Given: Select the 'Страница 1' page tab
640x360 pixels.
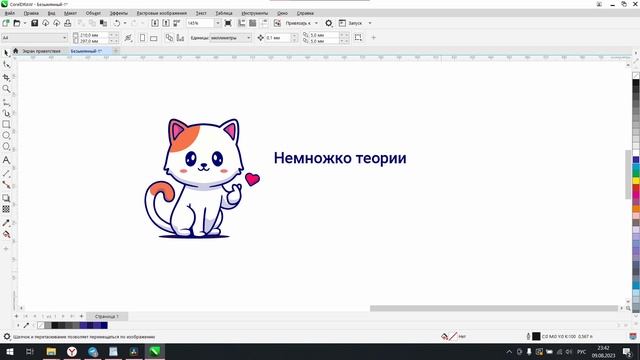Looking at the screenshot, I should pyautogui.click(x=107, y=316).
